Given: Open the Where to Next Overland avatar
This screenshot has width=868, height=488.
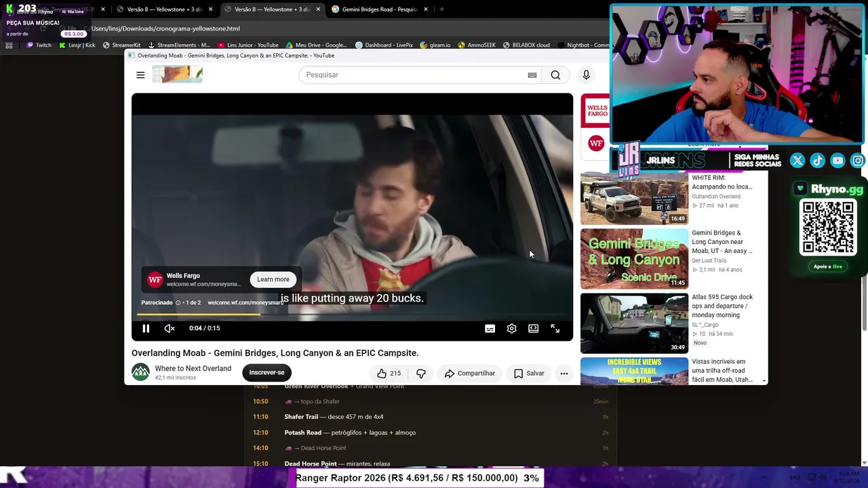Looking at the screenshot, I should tap(140, 372).
